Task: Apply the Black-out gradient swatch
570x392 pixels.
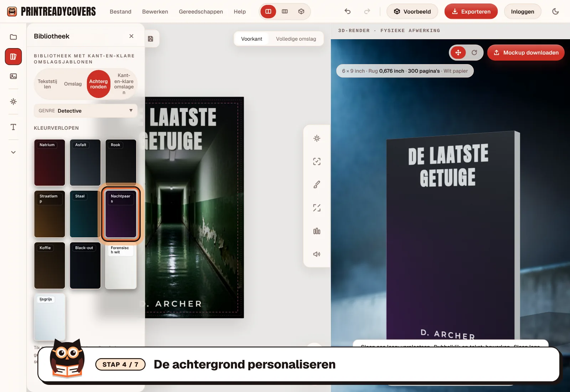Action: 85,265
